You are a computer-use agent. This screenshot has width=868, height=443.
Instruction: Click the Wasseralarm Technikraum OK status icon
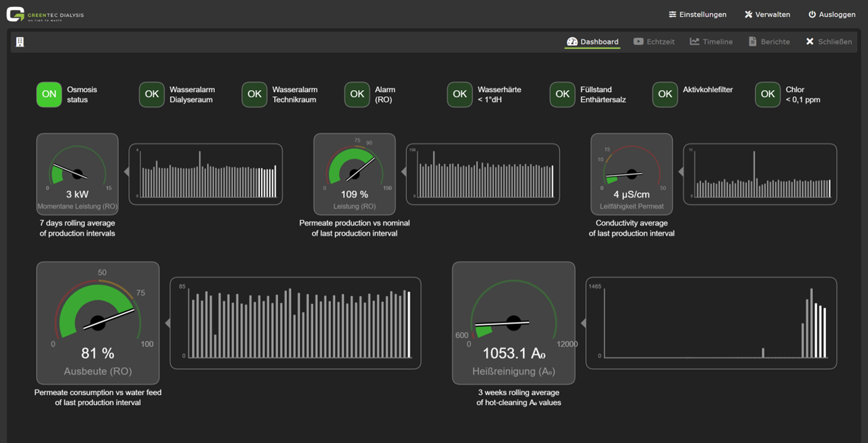point(254,95)
